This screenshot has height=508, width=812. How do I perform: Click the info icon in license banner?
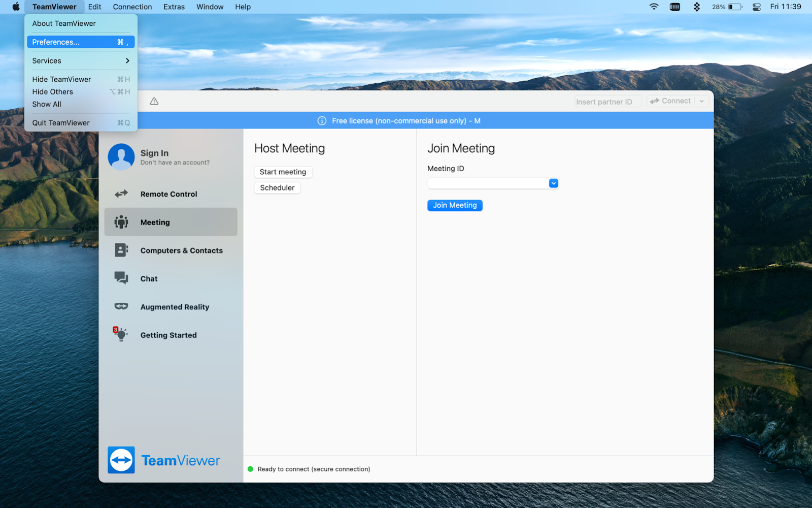pyautogui.click(x=322, y=121)
